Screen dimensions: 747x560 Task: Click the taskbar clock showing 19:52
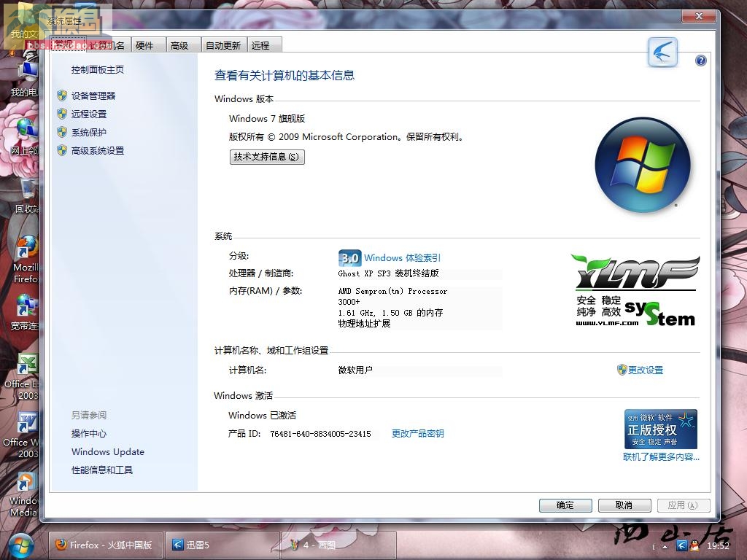click(x=719, y=545)
